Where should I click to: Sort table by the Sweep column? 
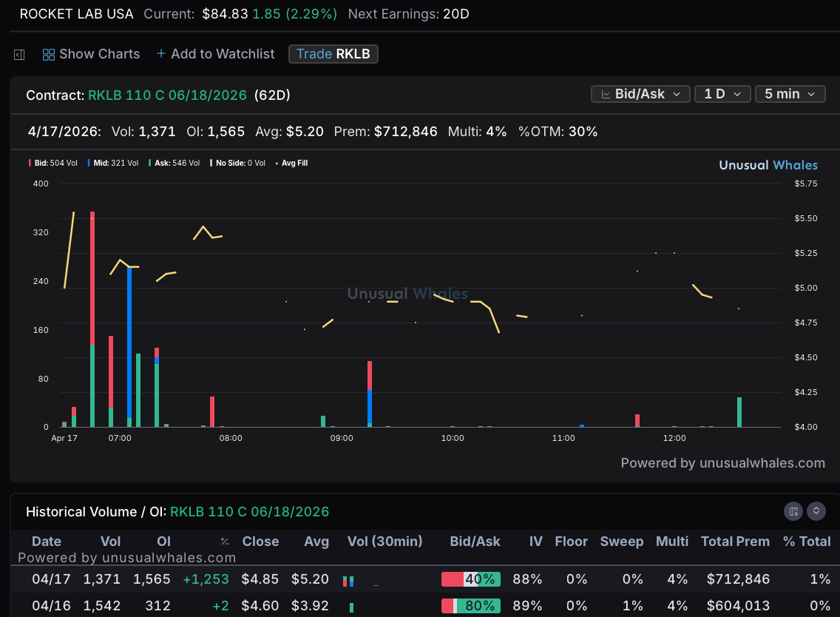(x=621, y=542)
